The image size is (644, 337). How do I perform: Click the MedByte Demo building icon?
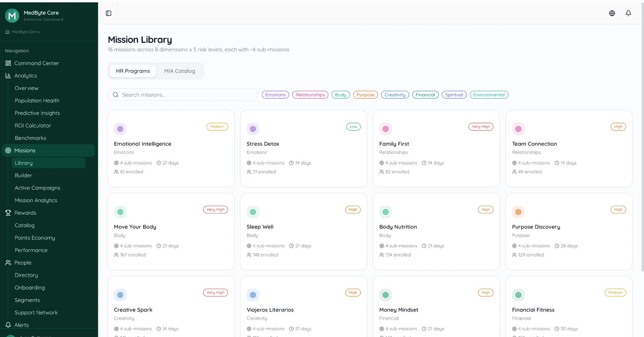7,32
